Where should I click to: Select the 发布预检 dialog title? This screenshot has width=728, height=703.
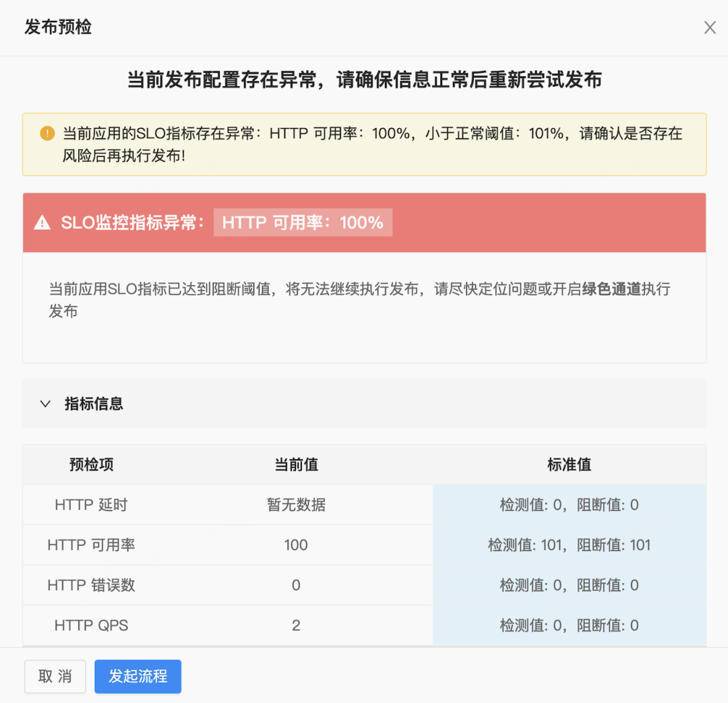58,27
